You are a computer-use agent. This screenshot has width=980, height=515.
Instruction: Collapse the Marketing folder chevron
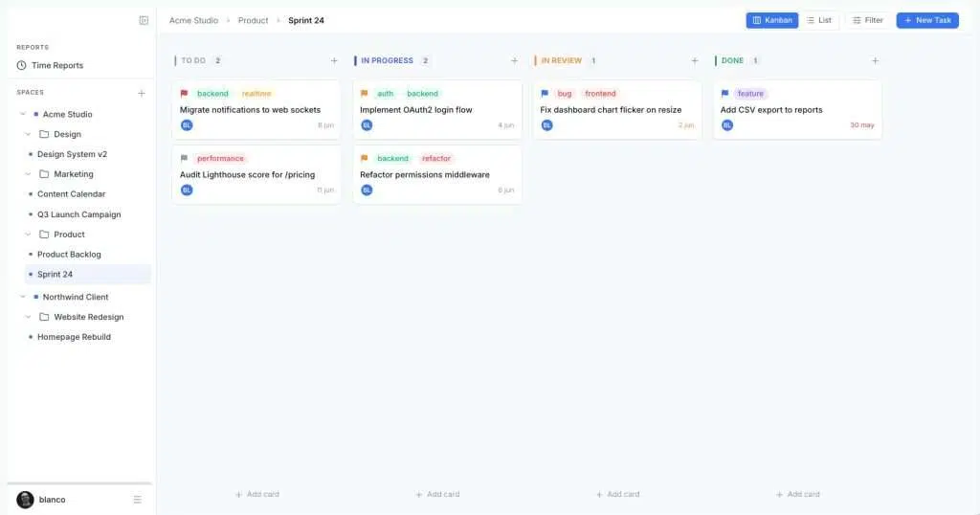[x=28, y=174]
